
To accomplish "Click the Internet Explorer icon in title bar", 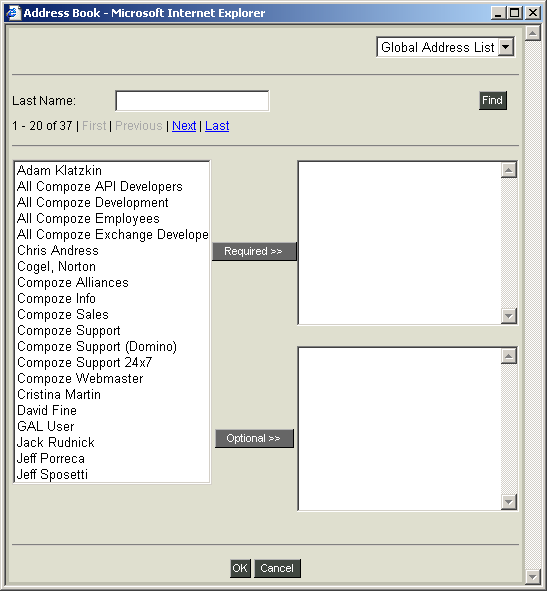I will click(x=13, y=13).
